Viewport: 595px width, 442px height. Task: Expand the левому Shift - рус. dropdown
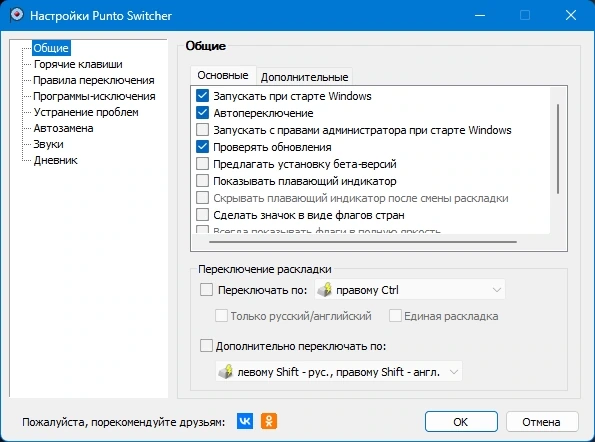point(339,372)
